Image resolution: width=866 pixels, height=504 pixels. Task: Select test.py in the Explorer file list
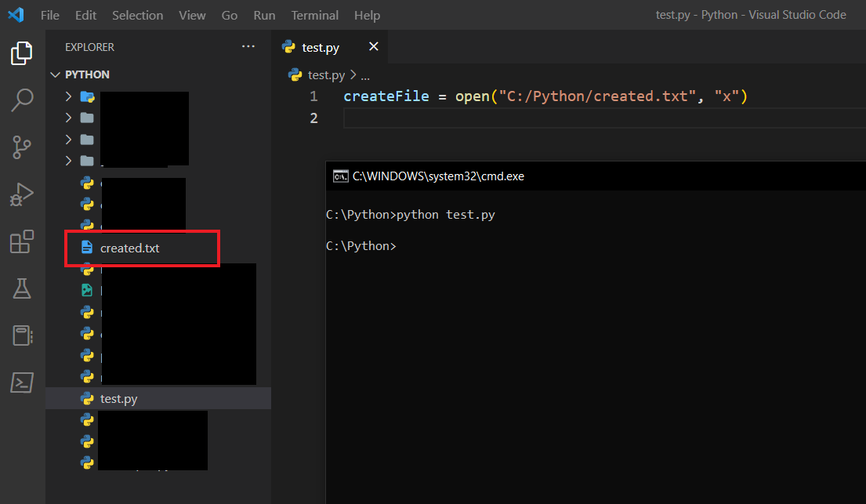(x=119, y=399)
